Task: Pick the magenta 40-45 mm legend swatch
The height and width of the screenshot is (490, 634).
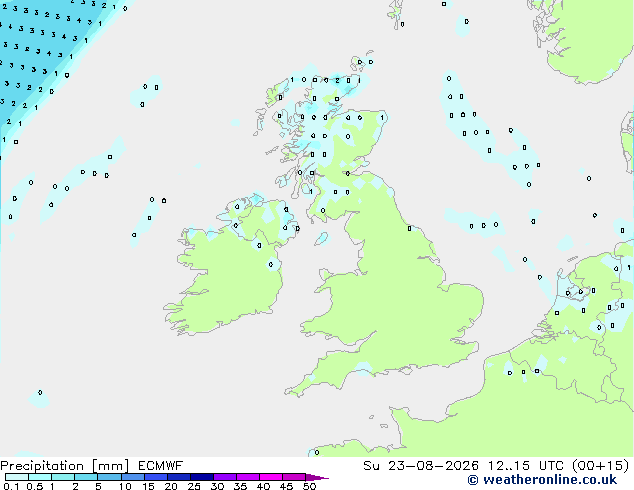Action: point(271,477)
